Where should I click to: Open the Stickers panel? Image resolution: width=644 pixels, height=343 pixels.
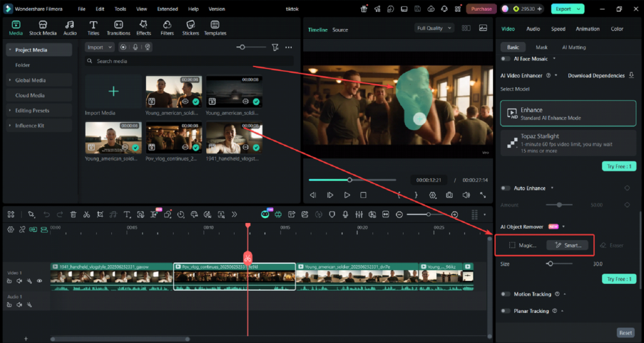pyautogui.click(x=190, y=28)
